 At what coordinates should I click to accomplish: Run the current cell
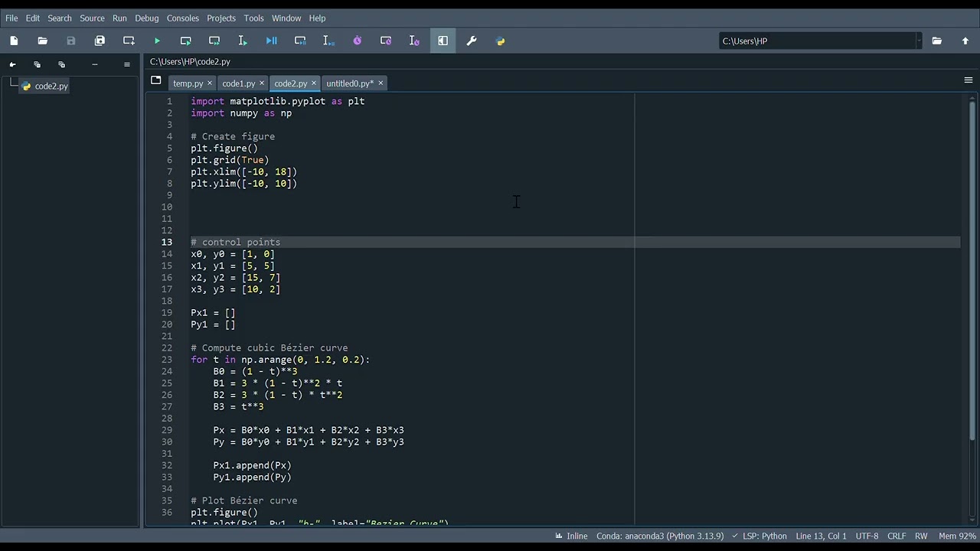tap(185, 41)
